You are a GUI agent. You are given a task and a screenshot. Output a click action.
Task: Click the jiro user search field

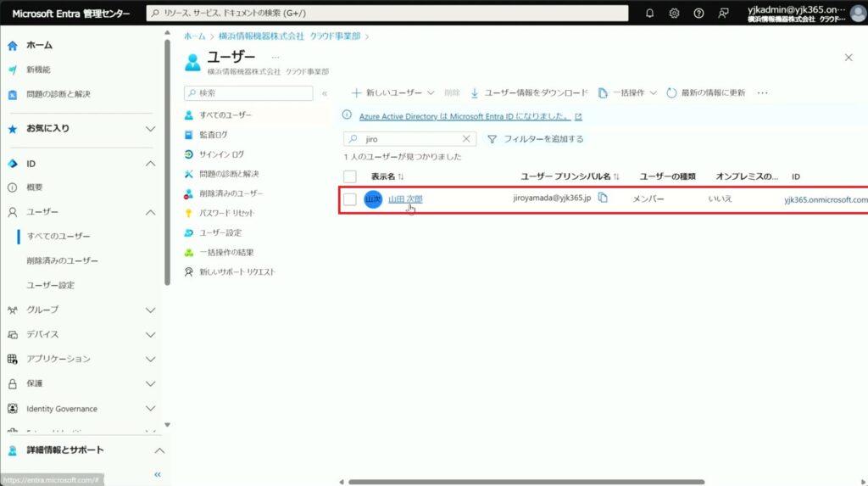point(409,138)
